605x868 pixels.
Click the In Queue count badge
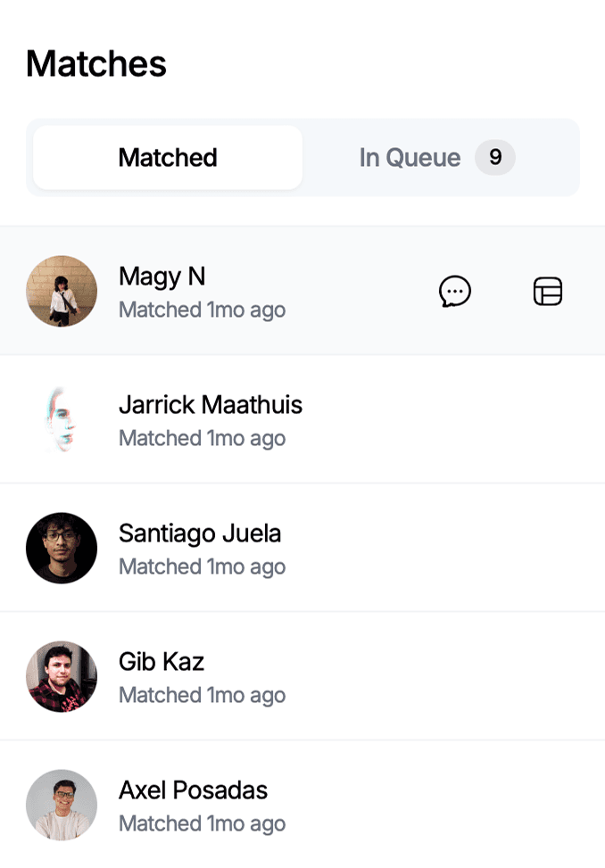click(495, 157)
